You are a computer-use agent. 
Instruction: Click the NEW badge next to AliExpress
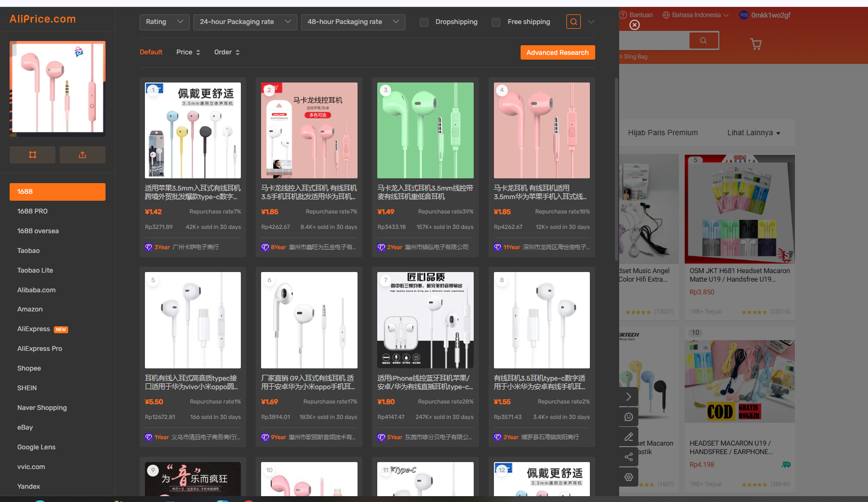tap(61, 330)
